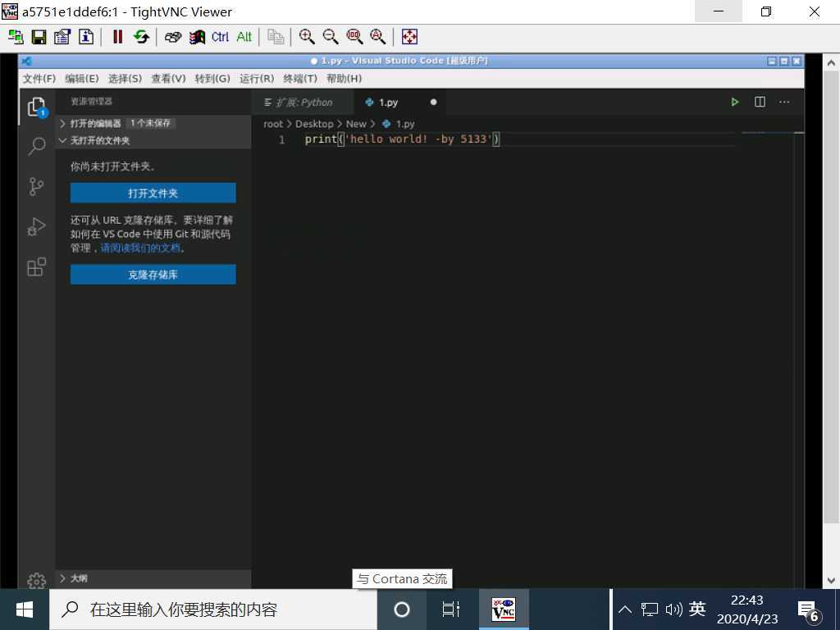
Task: Toggle the Ctrl key toolbar button
Action: [x=220, y=37]
